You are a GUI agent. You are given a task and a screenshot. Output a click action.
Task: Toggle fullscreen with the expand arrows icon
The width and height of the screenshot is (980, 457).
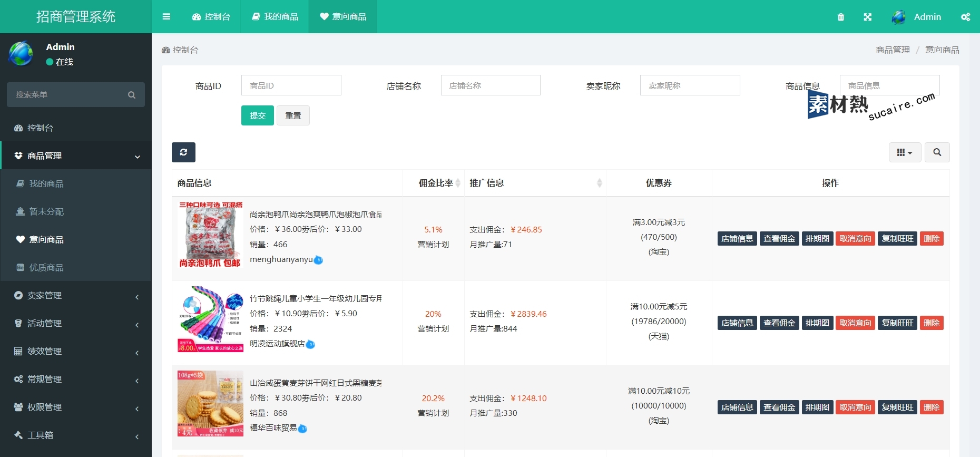(868, 17)
